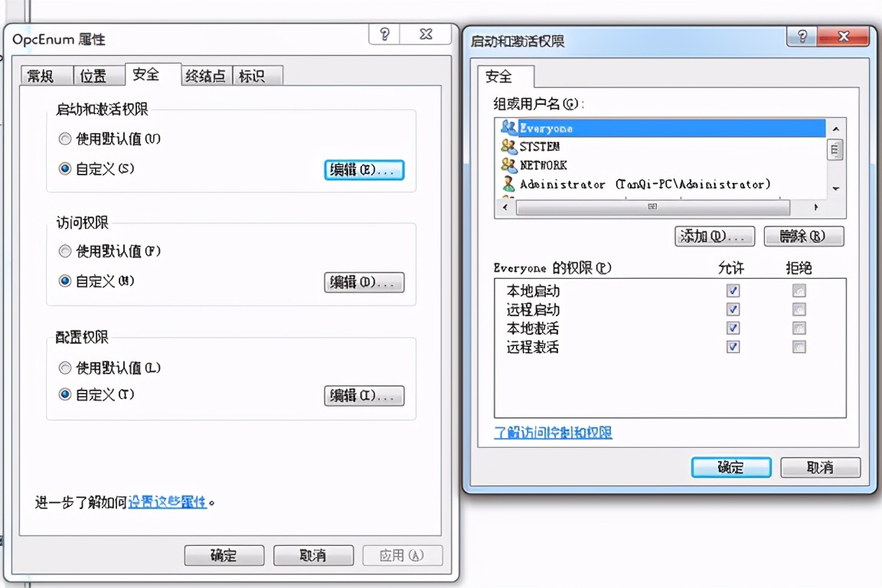Viewport: 882px width, 588px height.
Task: Click the 添加 button to add a user
Action: coord(714,236)
